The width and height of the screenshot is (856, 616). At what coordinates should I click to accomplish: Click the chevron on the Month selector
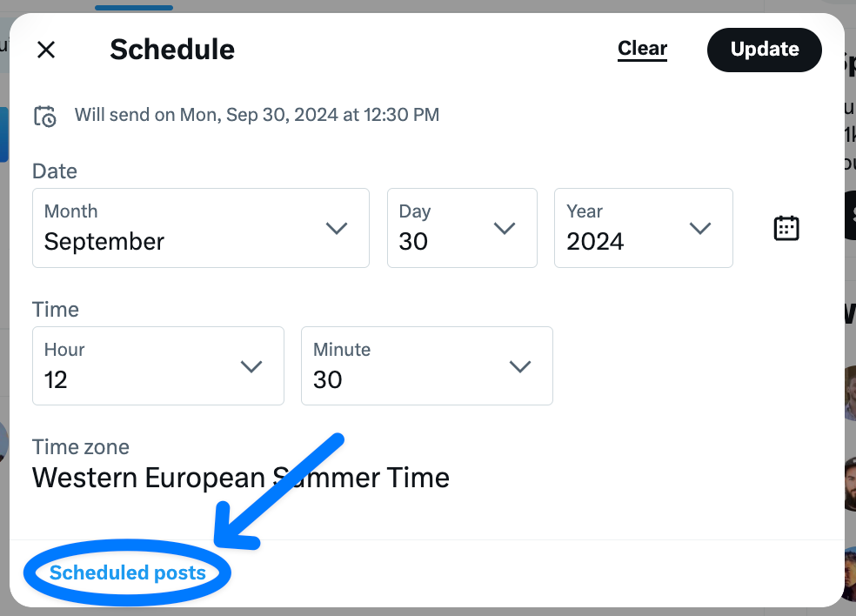[337, 228]
